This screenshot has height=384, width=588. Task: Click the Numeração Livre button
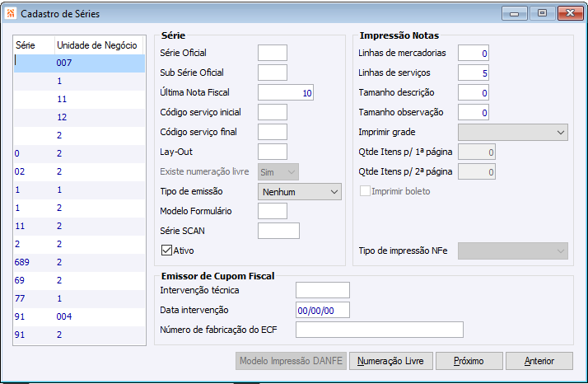tap(391, 361)
